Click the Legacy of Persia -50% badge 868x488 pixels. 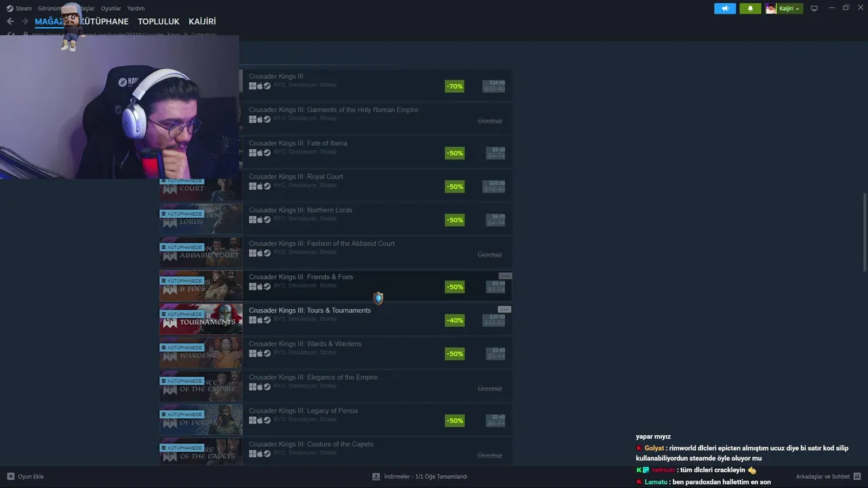click(454, 420)
